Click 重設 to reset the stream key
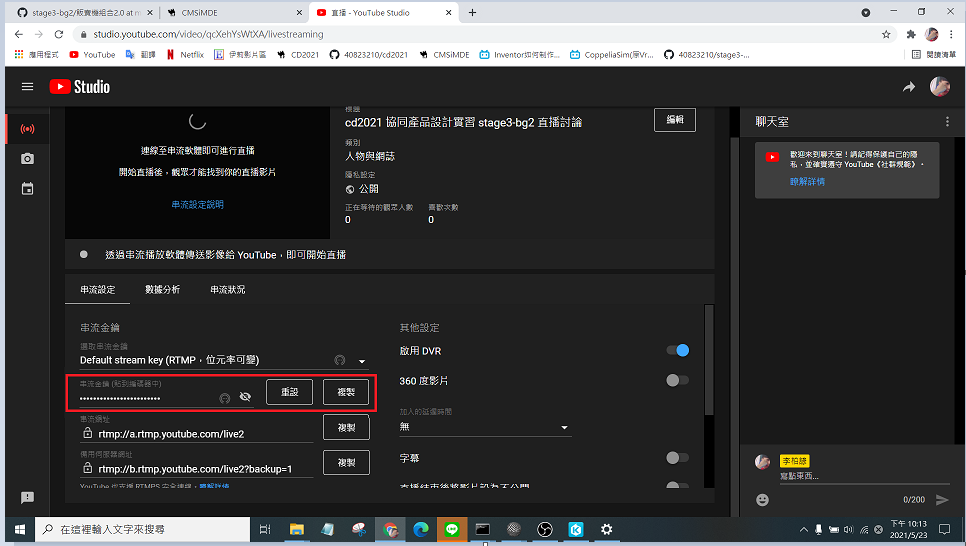Image resolution: width=966 pixels, height=546 pixels. (289, 392)
